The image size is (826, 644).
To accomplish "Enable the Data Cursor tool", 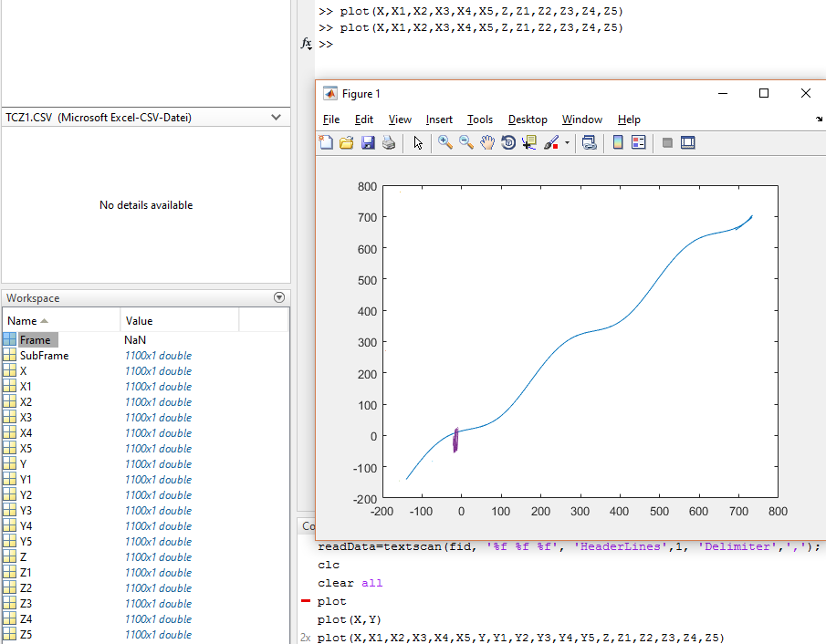I will [529, 142].
